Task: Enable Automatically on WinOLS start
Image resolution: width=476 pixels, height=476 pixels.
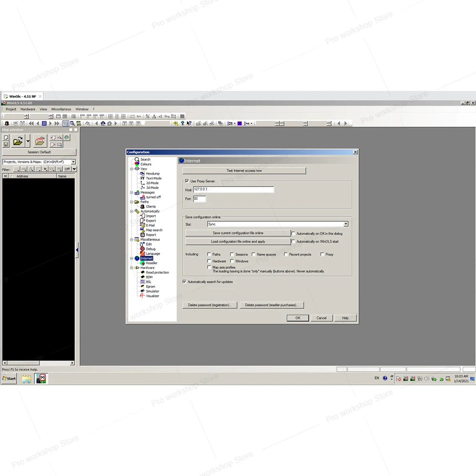Action: tap(293, 241)
